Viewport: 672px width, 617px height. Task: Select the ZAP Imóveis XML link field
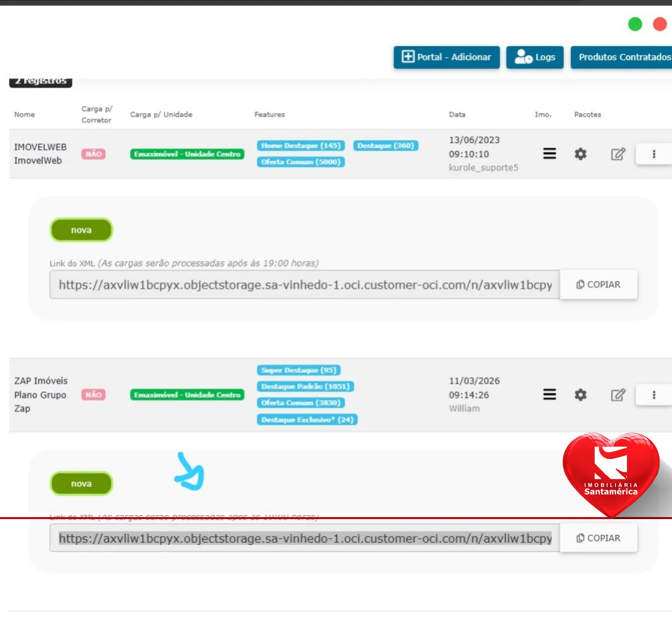pyautogui.click(x=304, y=538)
